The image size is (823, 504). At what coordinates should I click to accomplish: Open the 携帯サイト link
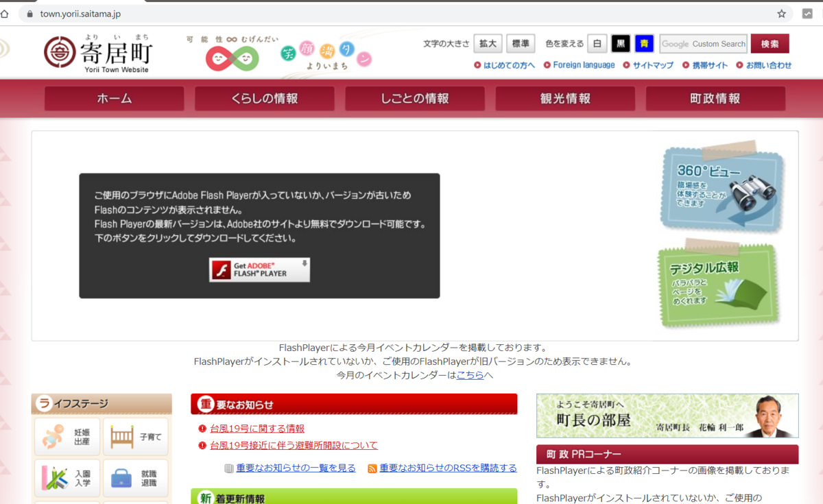point(705,65)
